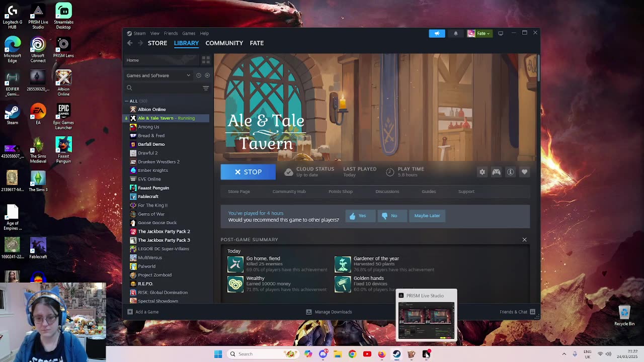The height and width of the screenshot is (362, 644).
Task: Expand the Games and Software filter dropdown
Action: point(158,75)
